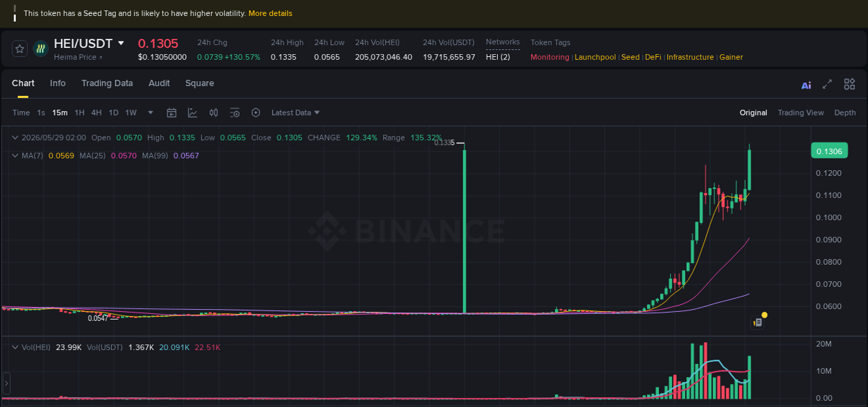The width and height of the screenshot is (868, 407).
Task: Switch to the Info tab
Action: (x=58, y=83)
